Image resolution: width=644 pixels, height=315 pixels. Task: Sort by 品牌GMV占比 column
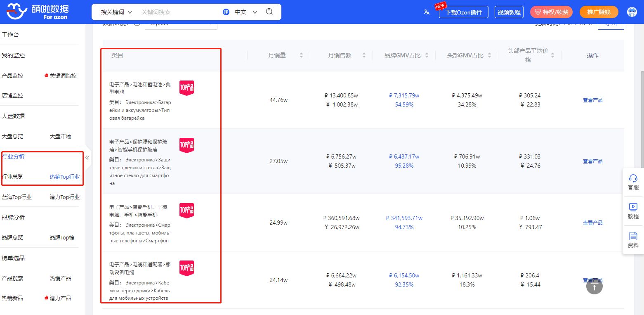427,55
